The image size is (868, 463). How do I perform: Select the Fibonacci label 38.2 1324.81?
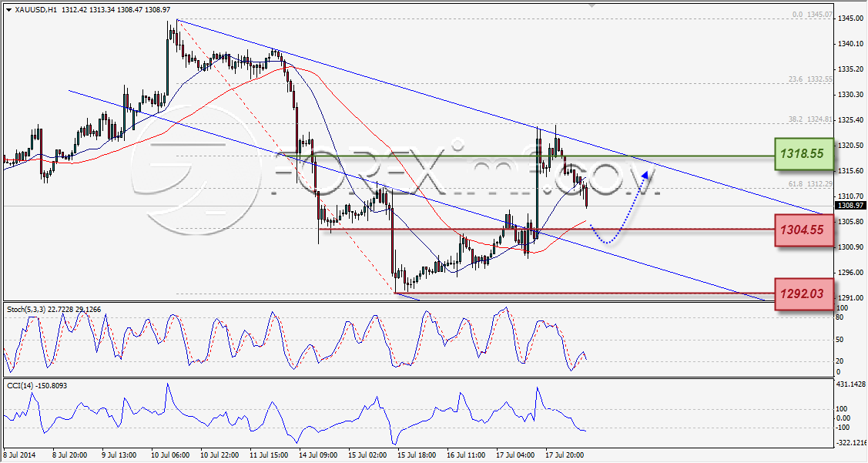pos(810,119)
